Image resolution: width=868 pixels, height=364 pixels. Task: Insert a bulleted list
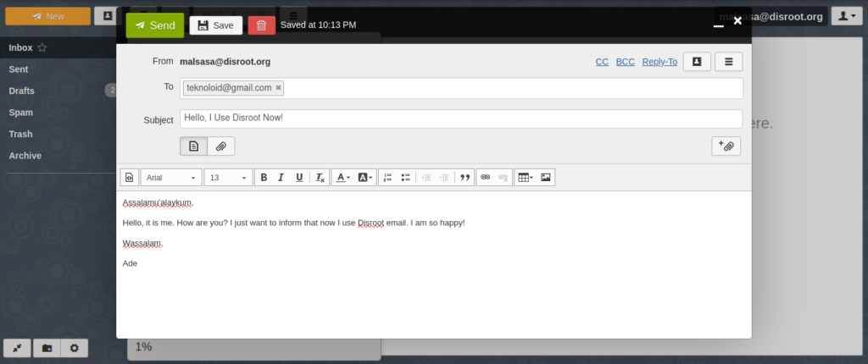point(406,178)
